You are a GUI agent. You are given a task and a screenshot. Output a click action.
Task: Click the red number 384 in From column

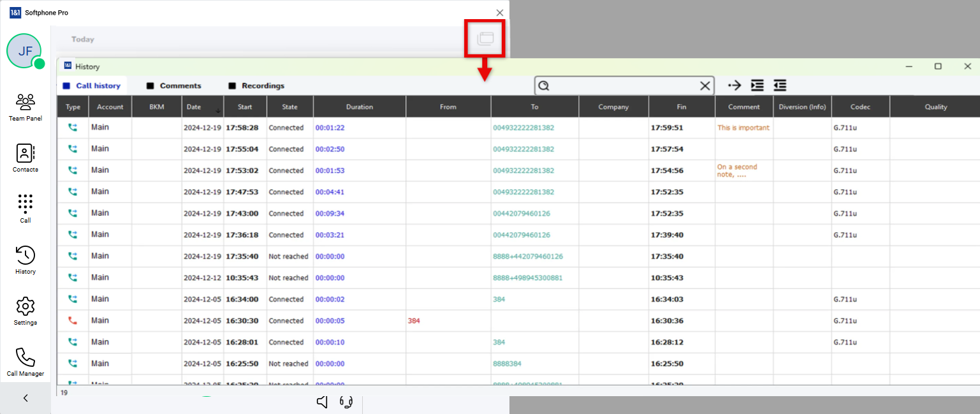(x=414, y=321)
